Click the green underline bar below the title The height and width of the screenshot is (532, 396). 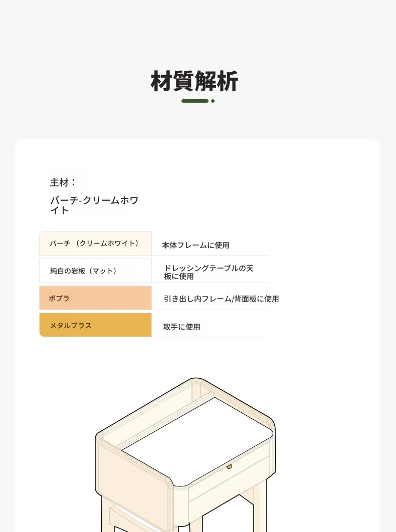tap(195, 101)
